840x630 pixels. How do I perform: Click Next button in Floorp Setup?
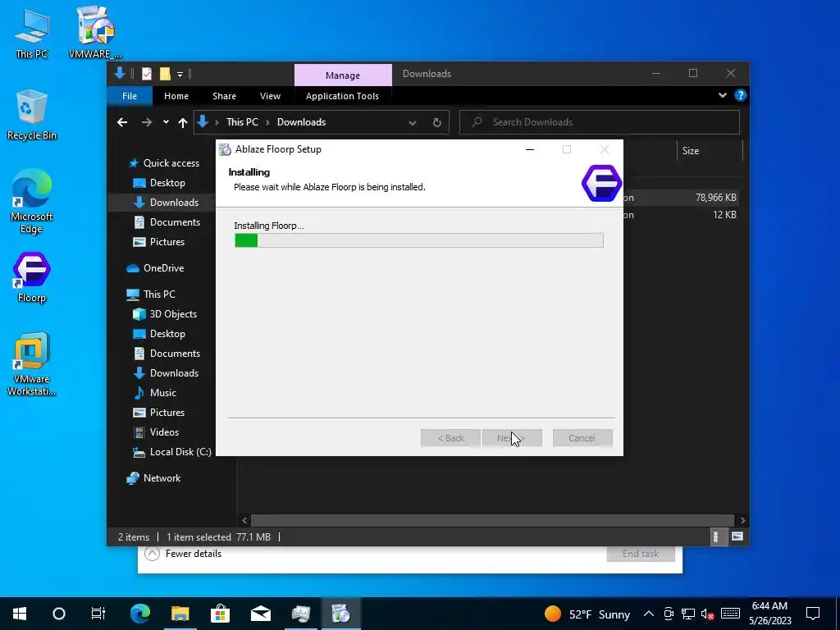512,438
